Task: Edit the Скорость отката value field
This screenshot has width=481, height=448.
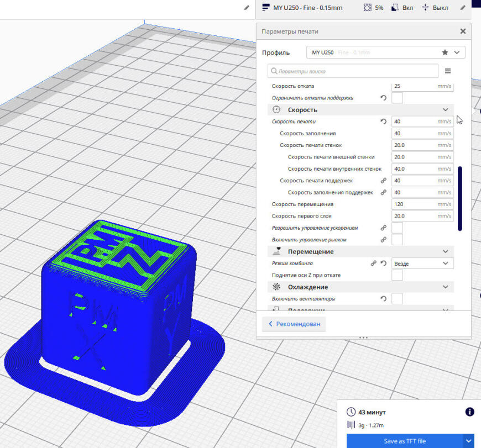Action: (x=422, y=86)
